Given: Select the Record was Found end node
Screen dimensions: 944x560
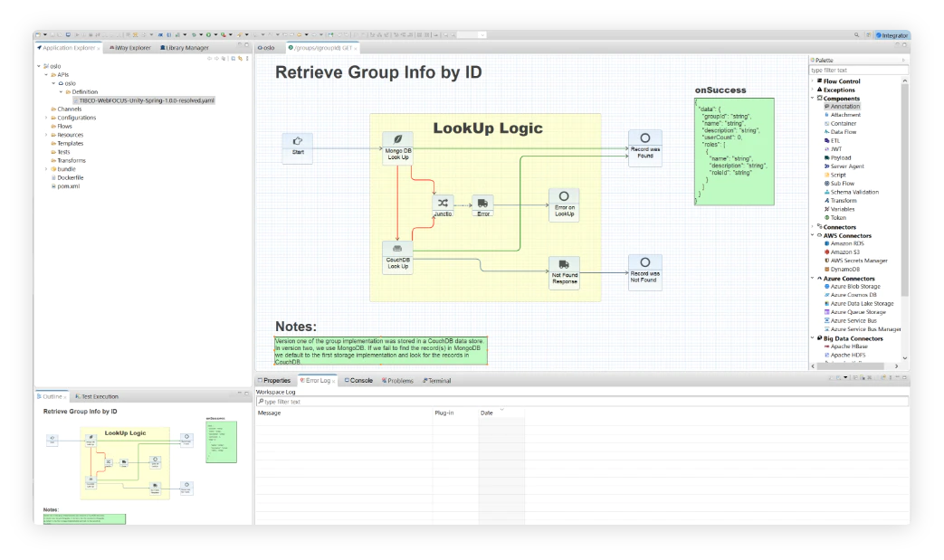Looking at the screenshot, I should click(x=644, y=147).
